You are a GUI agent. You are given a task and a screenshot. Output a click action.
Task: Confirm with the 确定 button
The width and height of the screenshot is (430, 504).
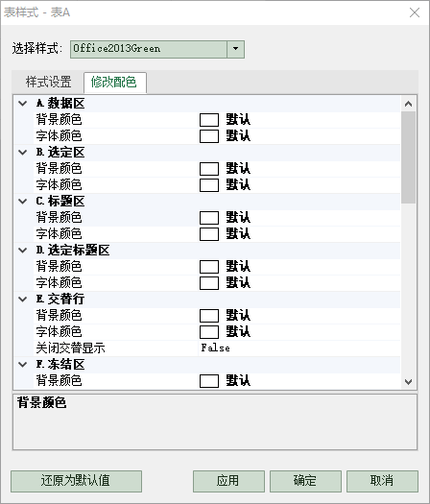[305, 481]
